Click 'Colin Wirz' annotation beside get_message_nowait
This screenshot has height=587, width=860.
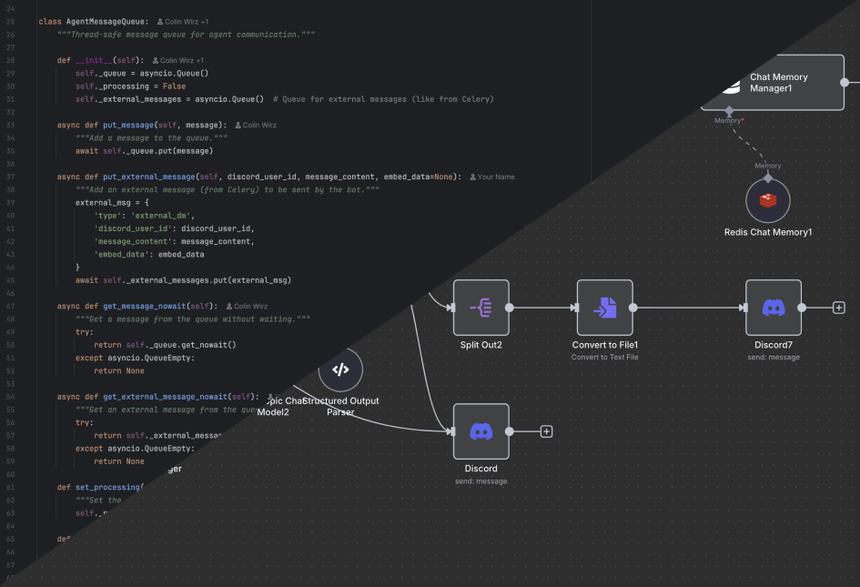click(x=247, y=306)
